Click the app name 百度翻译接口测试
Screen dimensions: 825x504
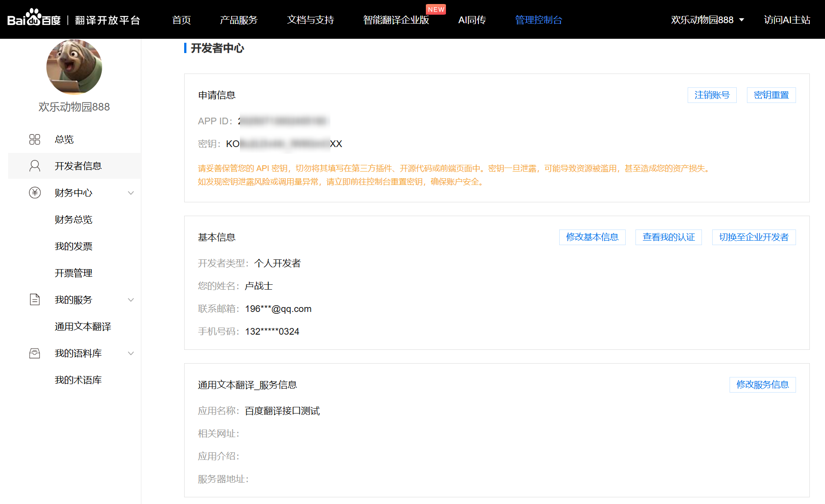(282, 411)
